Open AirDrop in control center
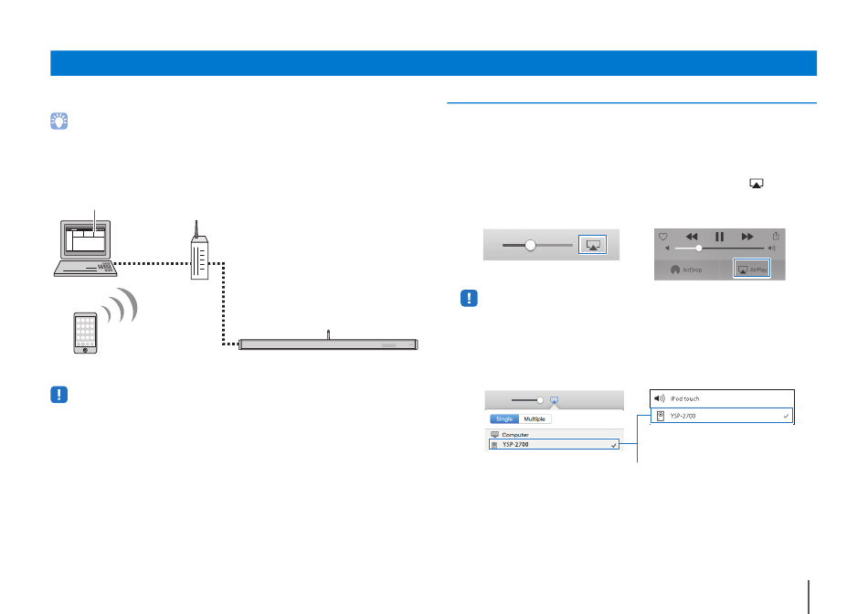The image size is (868, 614). coord(686,270)
